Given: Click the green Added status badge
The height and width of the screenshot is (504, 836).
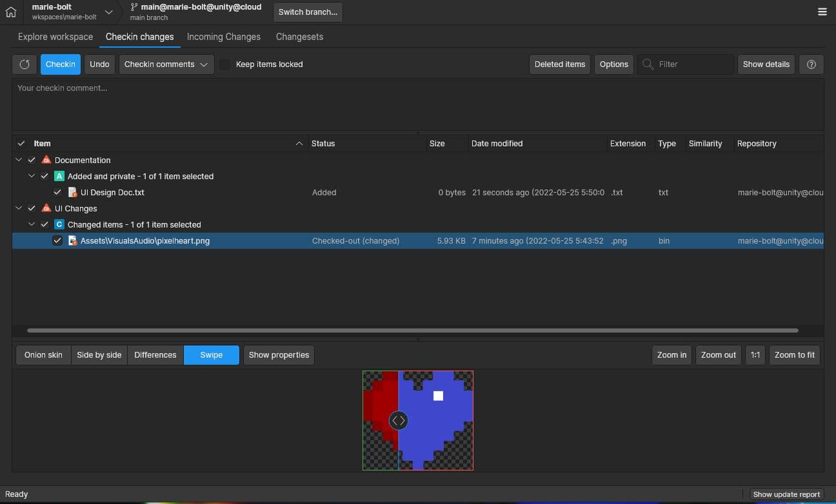Looking at the screenshot, I should (59, 175).
